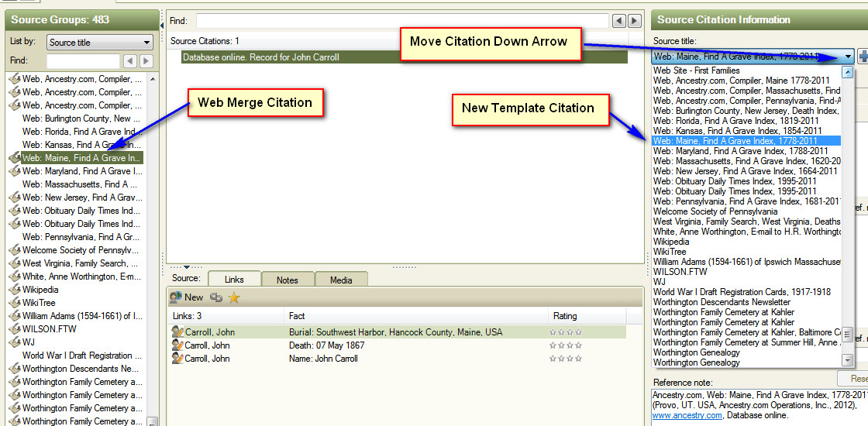The width and height of the screenshot is (868, 426).
Task: Click scroll-up arrow of Source title dropdown list
Action: coord(848,71)
